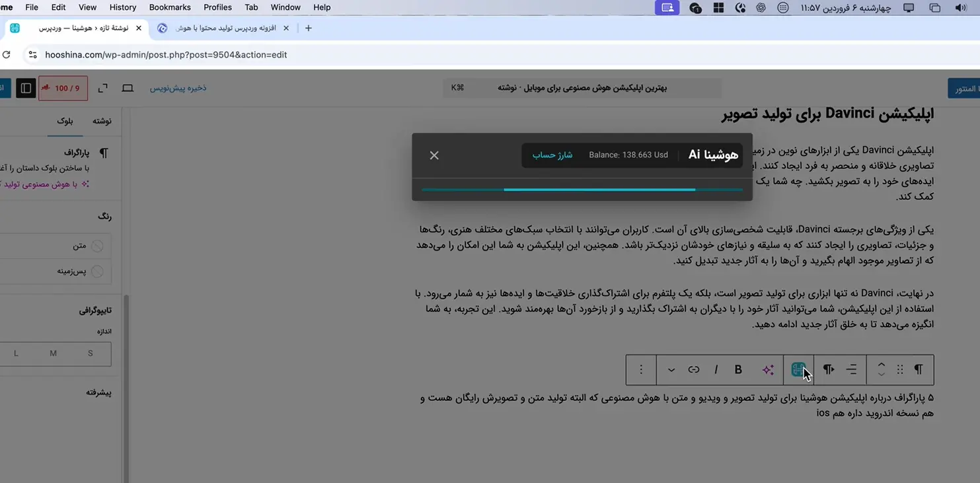Viewport: 980px width, 483px height.
Task: Click ChatGPT icon in menu bar
Action: (x=761, y=8)
